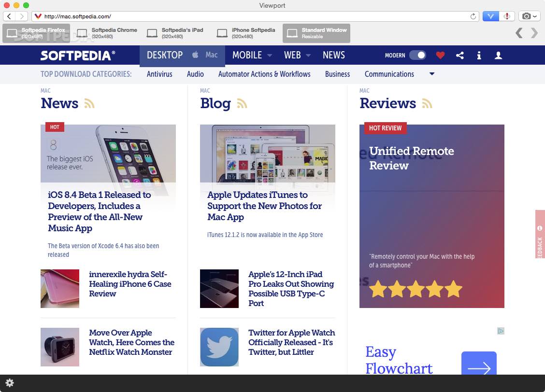The width and height of the screenshot is (545, 392).
Task: Open innerexile hydra iPhone 6 Case Review
Action: (x=130, y=284)
